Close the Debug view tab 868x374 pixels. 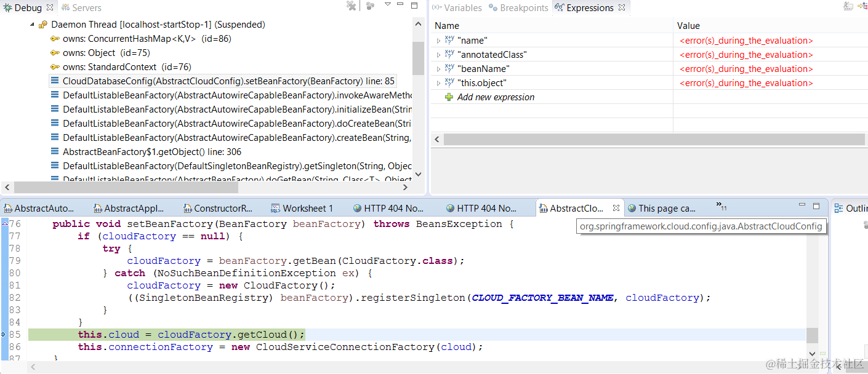50,8
